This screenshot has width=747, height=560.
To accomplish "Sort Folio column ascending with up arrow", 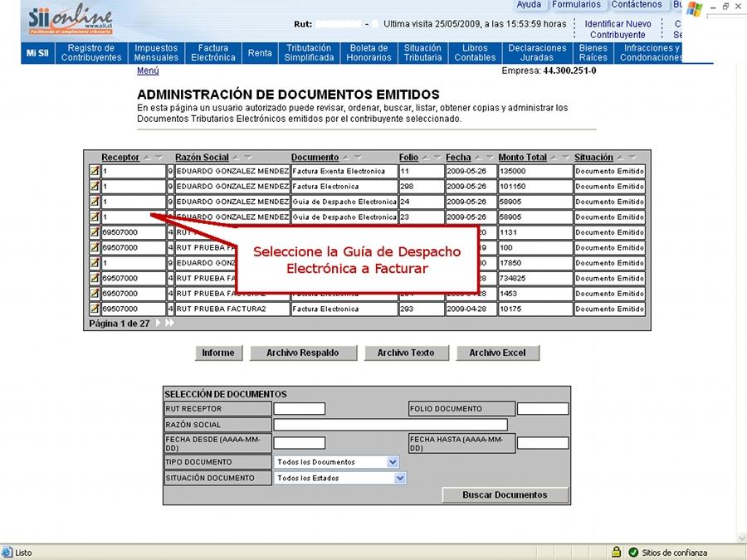I will pos(426,157).
